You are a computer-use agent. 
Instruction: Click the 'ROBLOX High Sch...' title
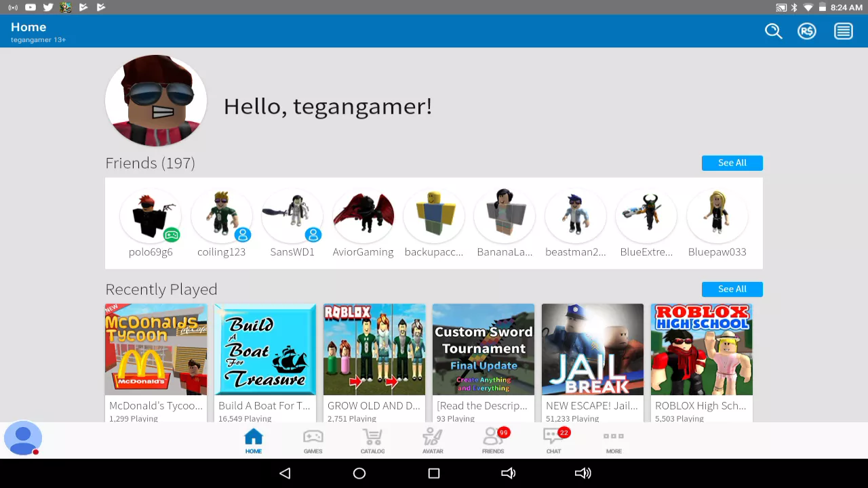701,405
